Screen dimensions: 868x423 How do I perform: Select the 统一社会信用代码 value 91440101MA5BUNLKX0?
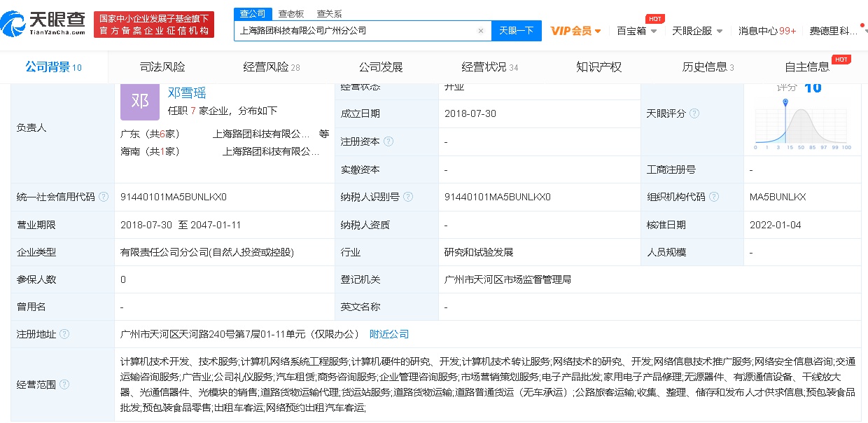click(174, 197)
